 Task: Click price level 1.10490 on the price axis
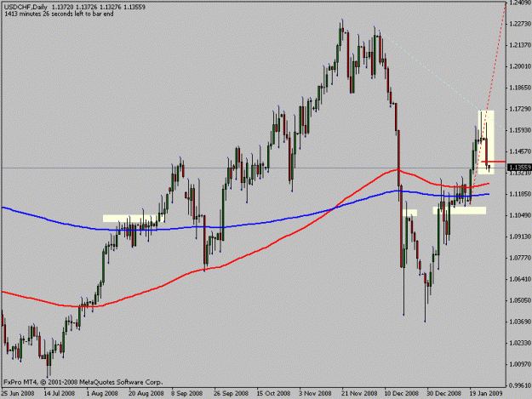tap(520, 215)
